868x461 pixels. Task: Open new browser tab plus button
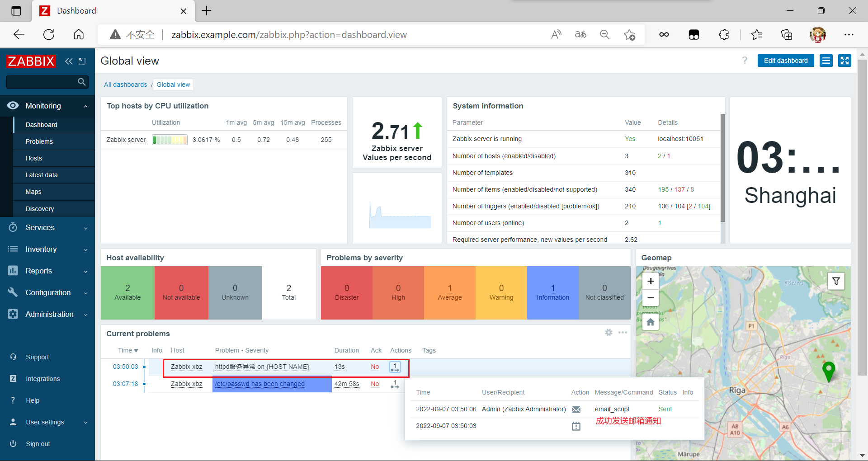click(207, 11)
